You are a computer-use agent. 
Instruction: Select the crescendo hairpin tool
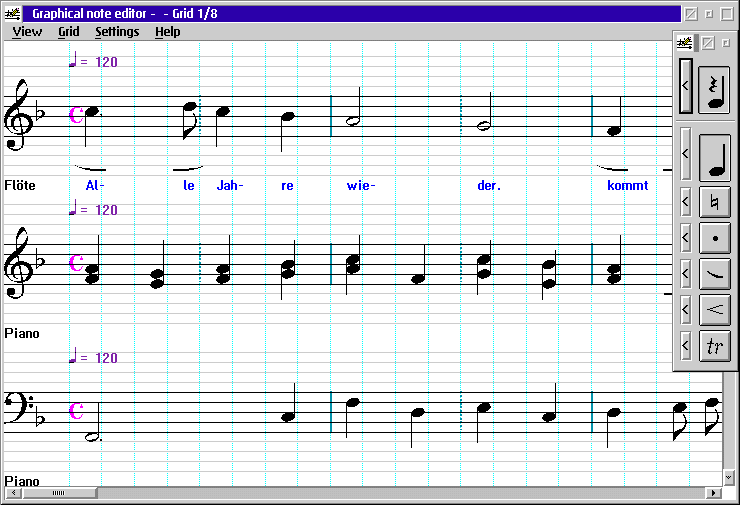[715, 310]
